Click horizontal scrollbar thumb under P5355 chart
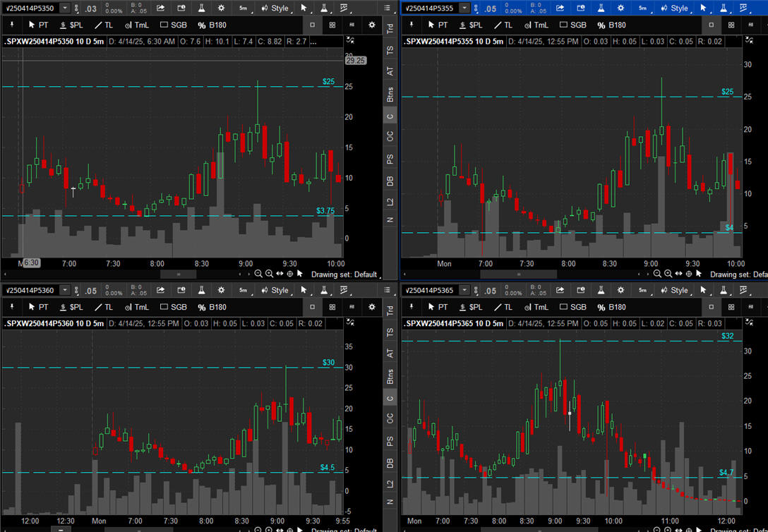Image resolution: width=768 pixels, height=532 pixels. pyautogui.click(x=518, y=274)
